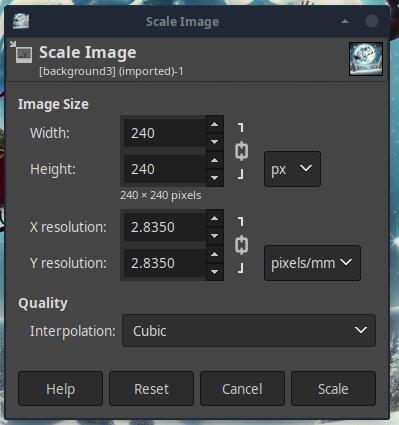Click the image preview thumbnail in header
Image resolution: width=399 pixels, height=425 pixels.
click(x=366, y=59)
